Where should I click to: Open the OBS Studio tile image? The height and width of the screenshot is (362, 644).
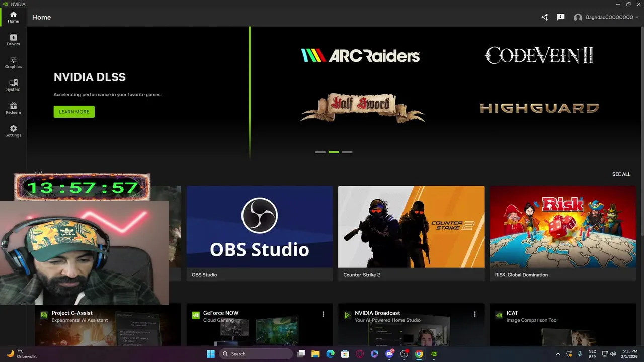pyautogui.click(x=260, y=227)
